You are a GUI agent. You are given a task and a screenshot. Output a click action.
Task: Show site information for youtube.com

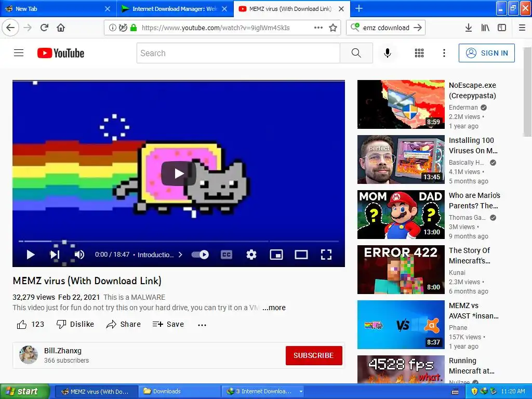(x=112, y=28)
